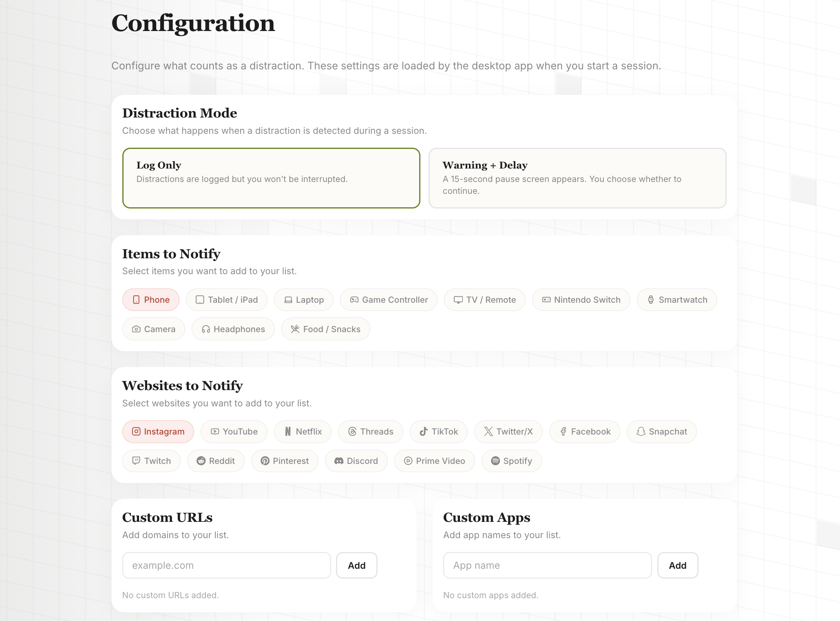This screenshot has height=621, width=840.
Task: Add the custom app with Add button
Action: point(678,566)
